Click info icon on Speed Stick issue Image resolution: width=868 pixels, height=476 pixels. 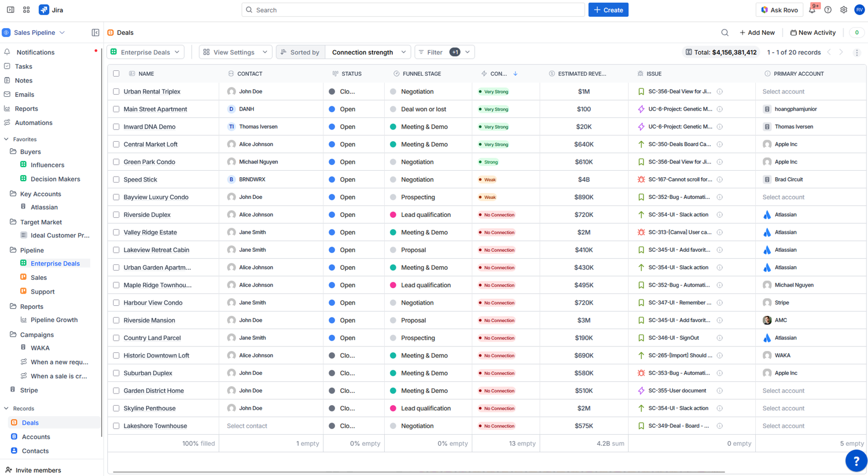coord(720,180)
